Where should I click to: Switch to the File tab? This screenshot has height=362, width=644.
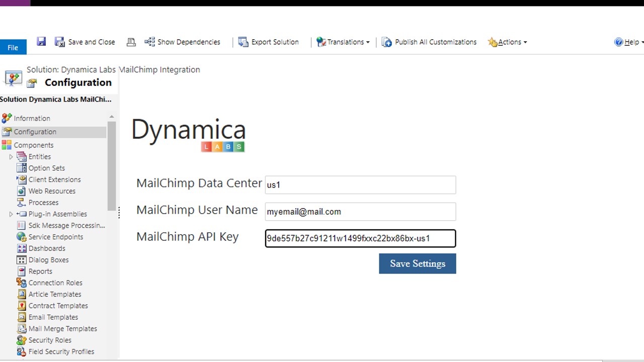click(x=13, y=47)
